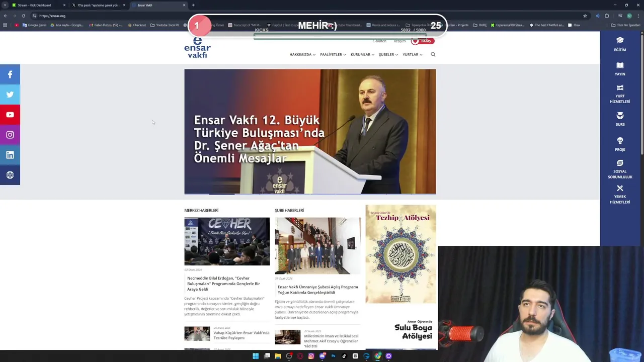Reload the page with the browser refresh button
Image resolution: width=644 pixels, height=362 pixels.
23,16
